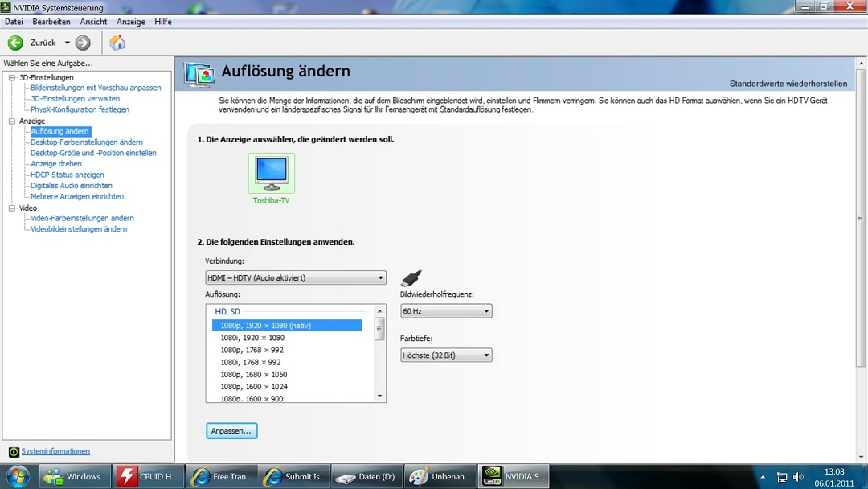Select Auflösung ändern tree item
This screenshot has width=868, height=489.
59,131
